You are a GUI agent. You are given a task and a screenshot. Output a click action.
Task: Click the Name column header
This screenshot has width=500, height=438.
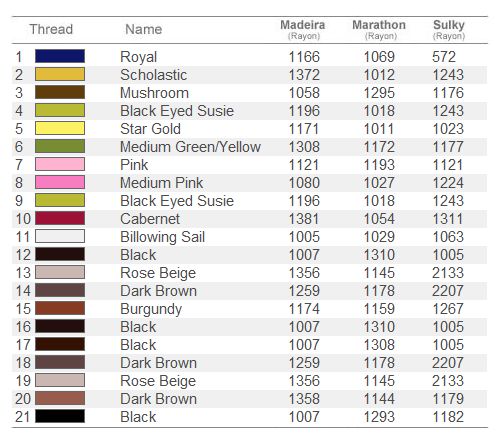tap(144, 29)
